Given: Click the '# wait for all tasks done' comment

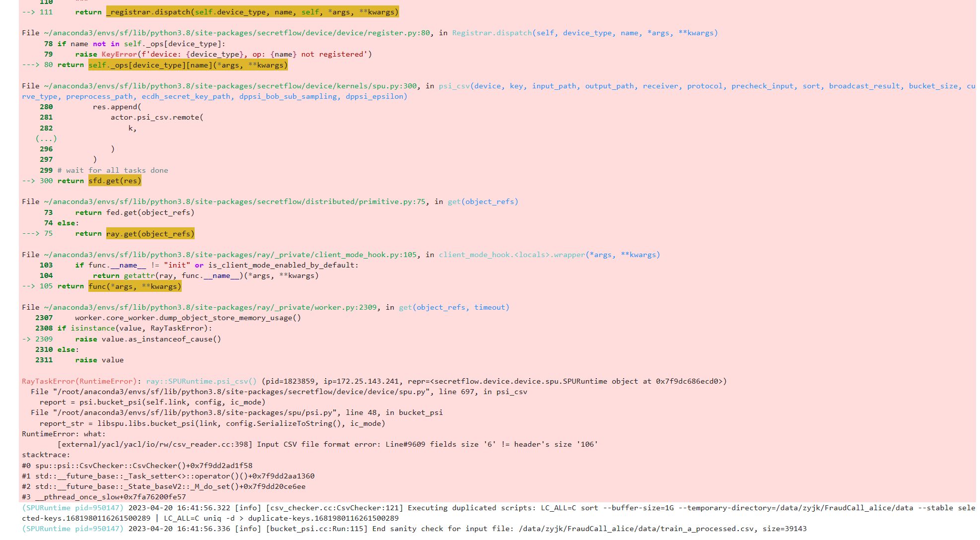Looking at the screenshot, I should pos(113,170).
